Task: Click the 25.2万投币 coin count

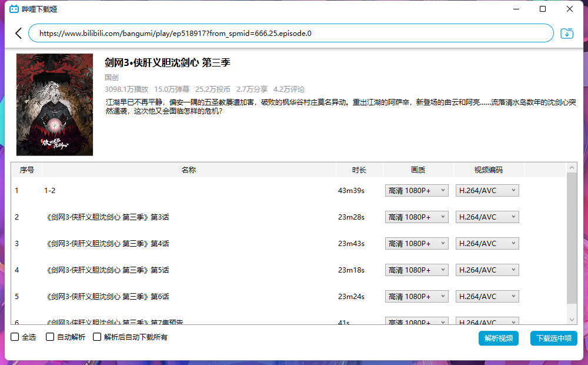Action: click(213, 89)
